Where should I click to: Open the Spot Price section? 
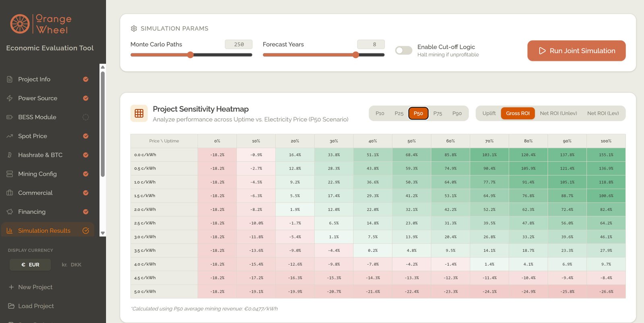pos(47,136)
